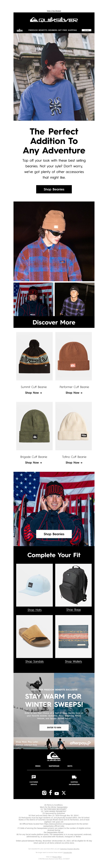Click the Customer Service chat icon
Screen dimensions: 108x868
[34, 777]
